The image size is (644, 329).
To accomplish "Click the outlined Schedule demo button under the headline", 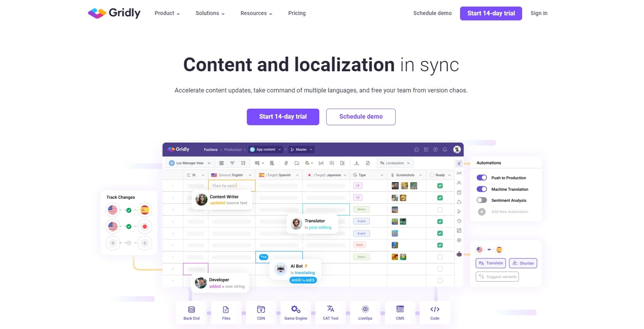I will coord(361,117).
